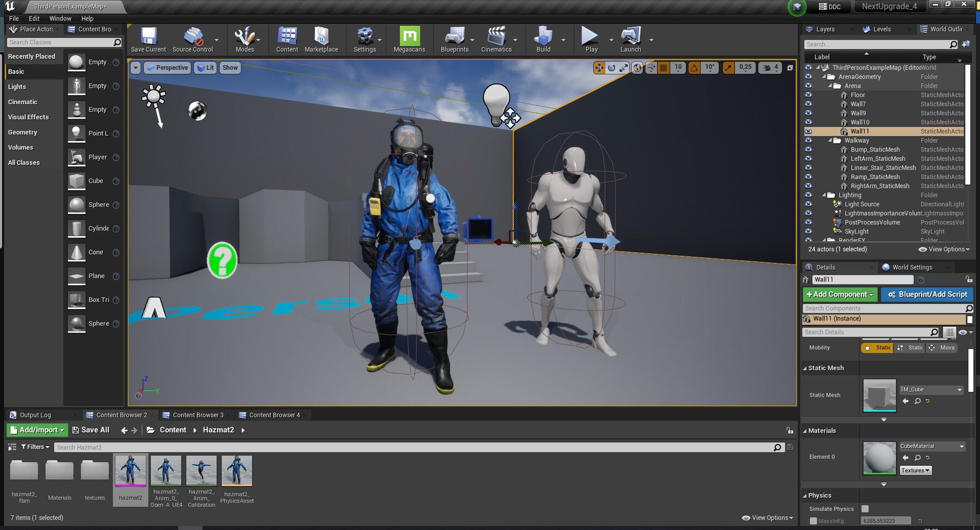Click the Add/Import button
Viewport: 980px width, 530px height.
pos(38,430)
